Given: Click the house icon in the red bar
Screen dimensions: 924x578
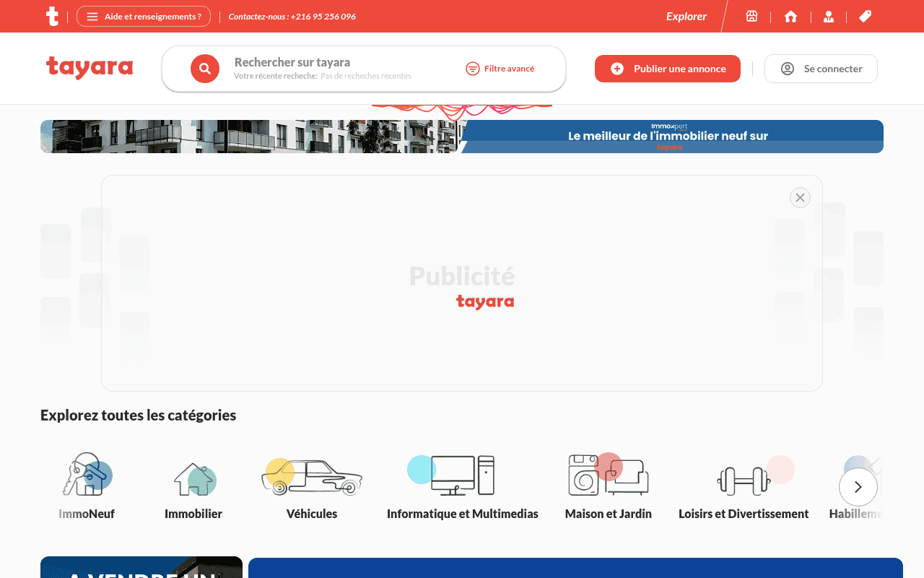Looking at the screenshot, I should 790,16.
